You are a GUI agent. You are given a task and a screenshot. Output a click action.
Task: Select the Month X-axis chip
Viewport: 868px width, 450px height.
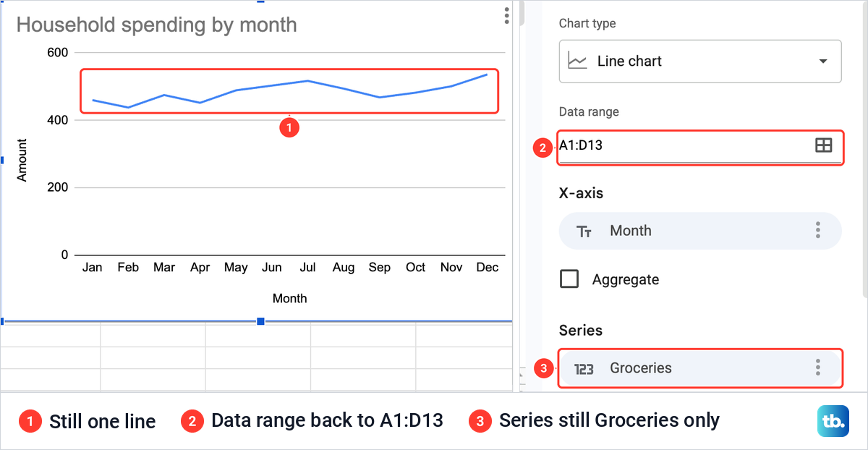point(699,231)
